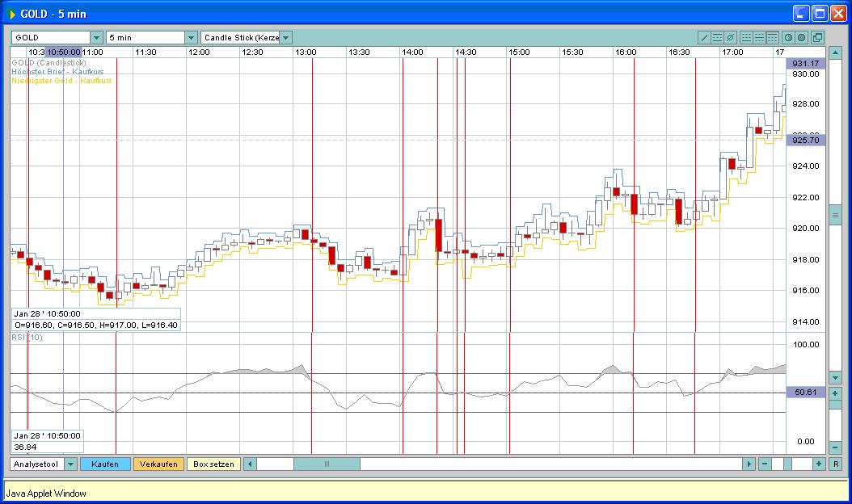Click the 50.61 RSI value label
The image size is (852, 504).
805,392
